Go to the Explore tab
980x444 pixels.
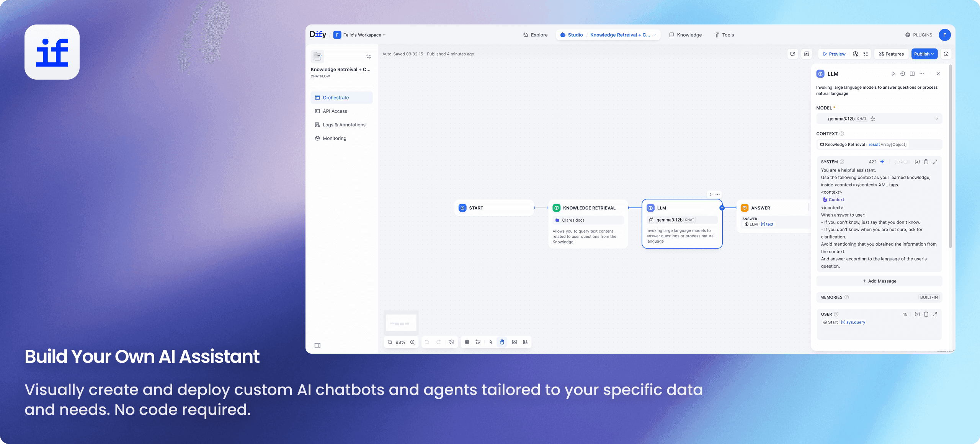pos(535,35)
